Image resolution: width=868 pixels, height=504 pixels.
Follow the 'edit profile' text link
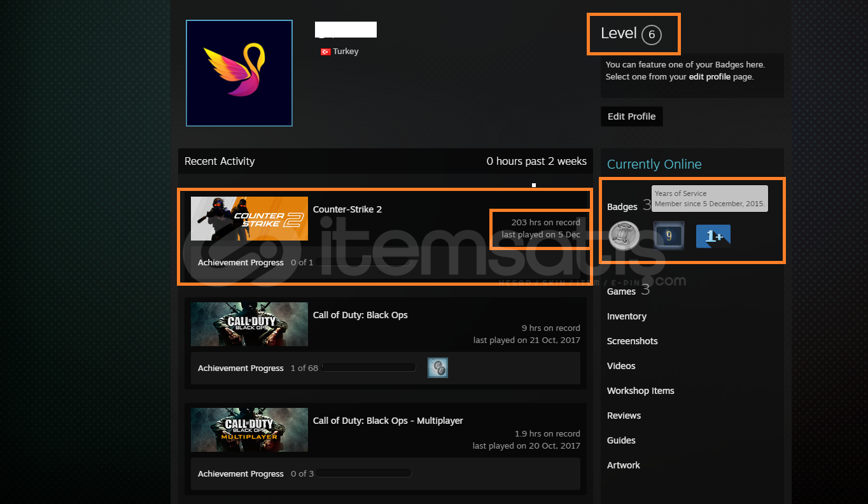click(x=710, y=77)
